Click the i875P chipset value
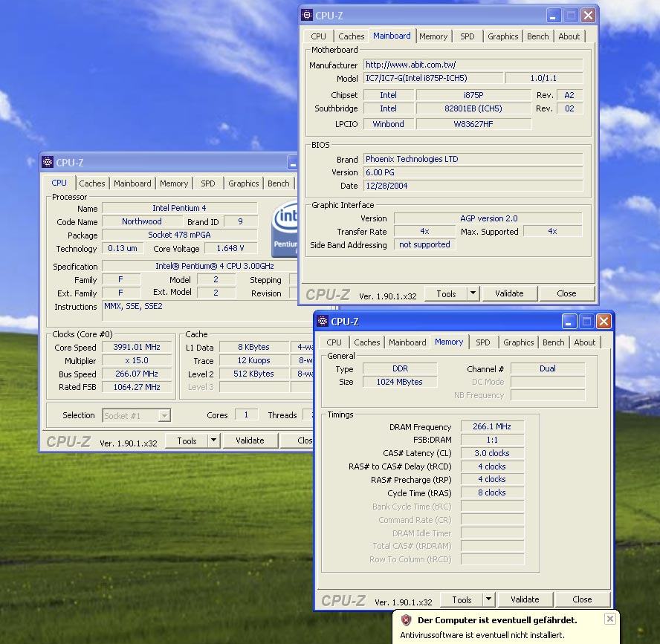This screenshot has height=644, width=660. pyautogui.click(x=473, y=95)
